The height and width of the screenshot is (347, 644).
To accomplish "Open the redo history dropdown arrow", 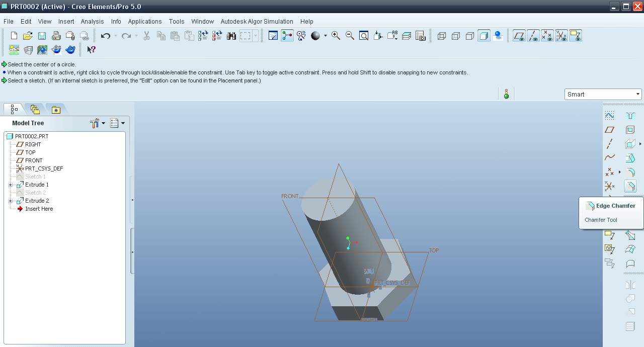I will [x=136, y=36].
